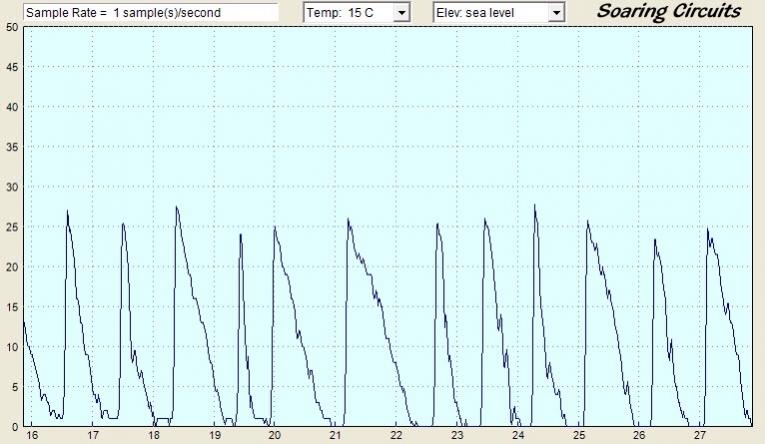Click the x-axis label 16
The width and height of the screenshot is (765, 444).
click(32, 435)
